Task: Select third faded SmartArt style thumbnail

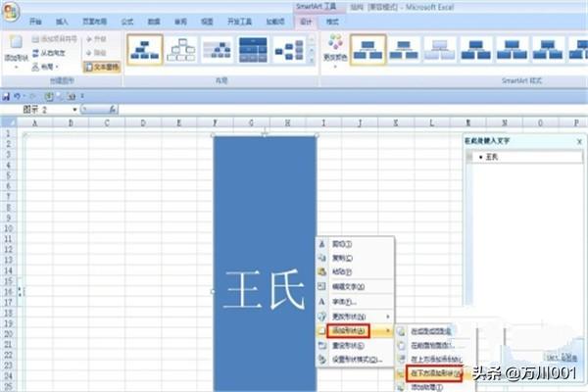Action: click(440, 50)
